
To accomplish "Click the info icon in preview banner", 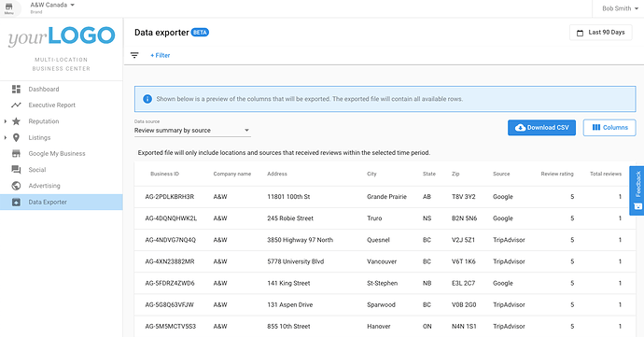I will coord(147,99).
